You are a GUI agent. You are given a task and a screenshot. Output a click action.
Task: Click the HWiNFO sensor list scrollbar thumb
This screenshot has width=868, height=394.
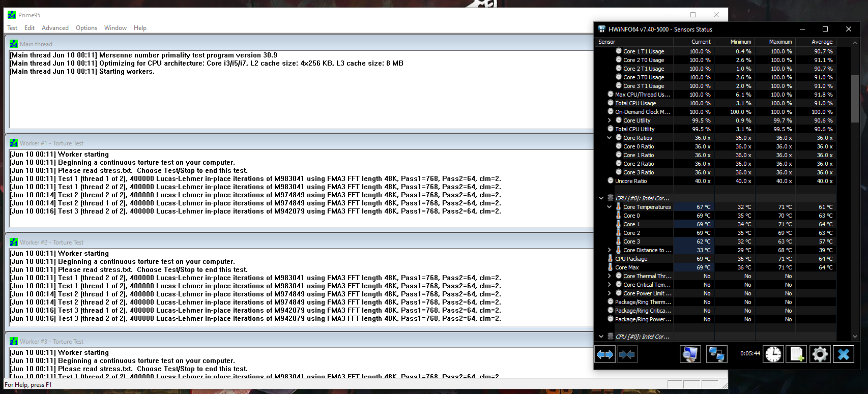(x=855, y=99)
